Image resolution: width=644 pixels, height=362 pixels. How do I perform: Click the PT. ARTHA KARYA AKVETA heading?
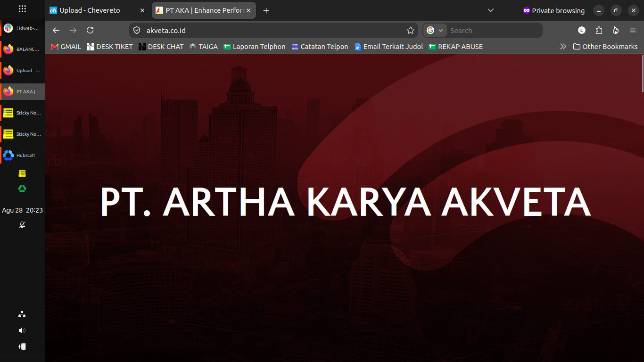(x=346, y=202)
